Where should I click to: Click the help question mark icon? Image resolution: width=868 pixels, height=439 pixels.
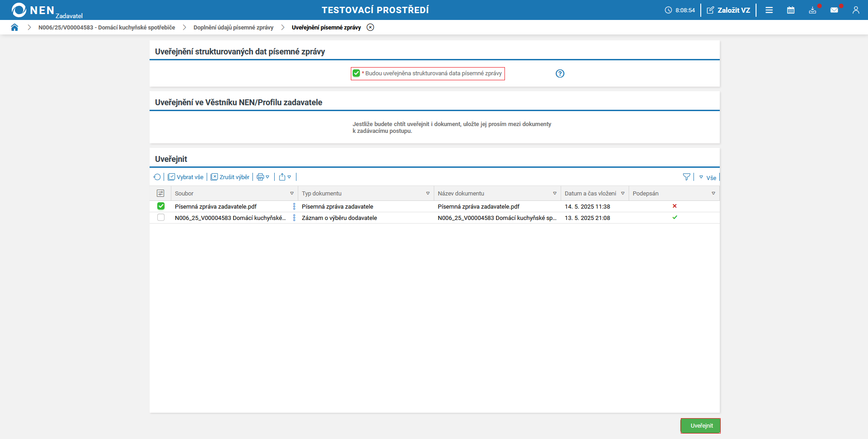click(560, 73)
